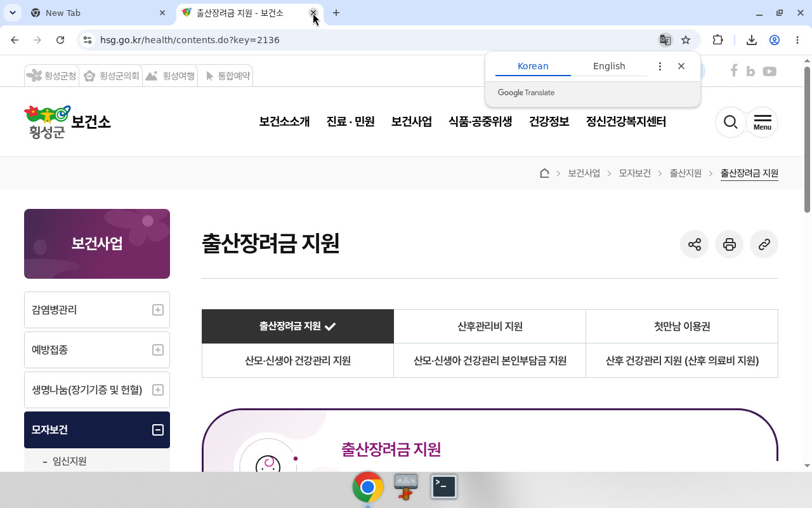812x508 pixels.
Task: Click the home icon in the breadcrumb
Action: [x=544, y=173]
